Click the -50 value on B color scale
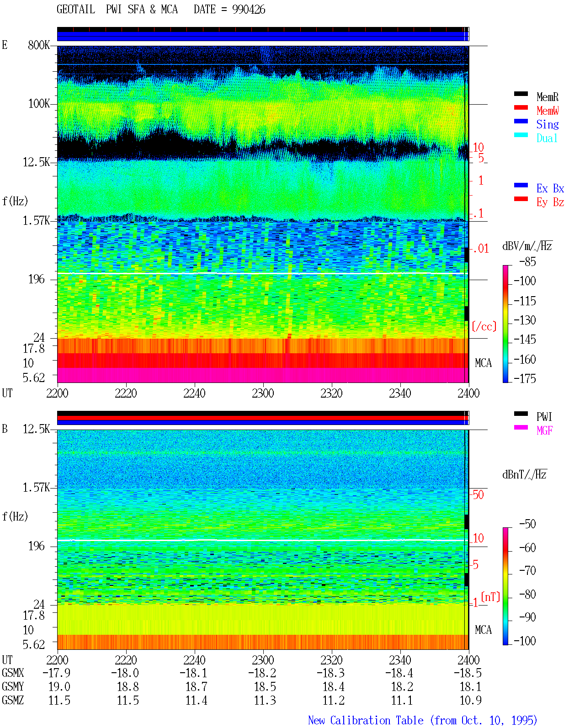585x728 pixels. (527, 524)
